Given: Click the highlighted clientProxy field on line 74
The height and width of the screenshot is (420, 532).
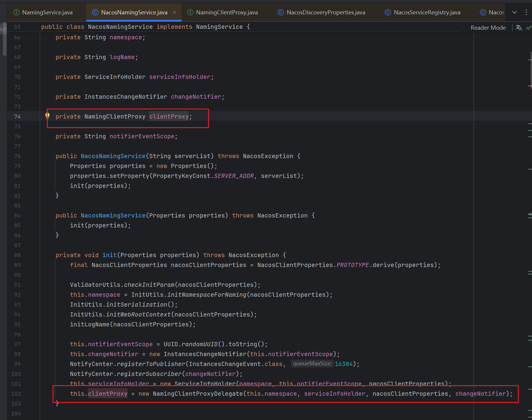Looking at the screenshot, I should [x=169, y=116].
